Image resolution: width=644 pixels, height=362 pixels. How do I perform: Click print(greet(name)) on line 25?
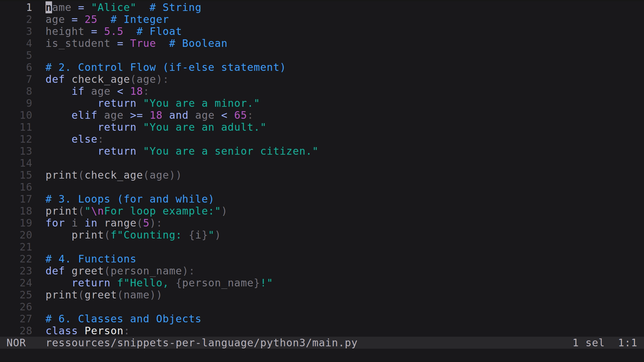104,295
